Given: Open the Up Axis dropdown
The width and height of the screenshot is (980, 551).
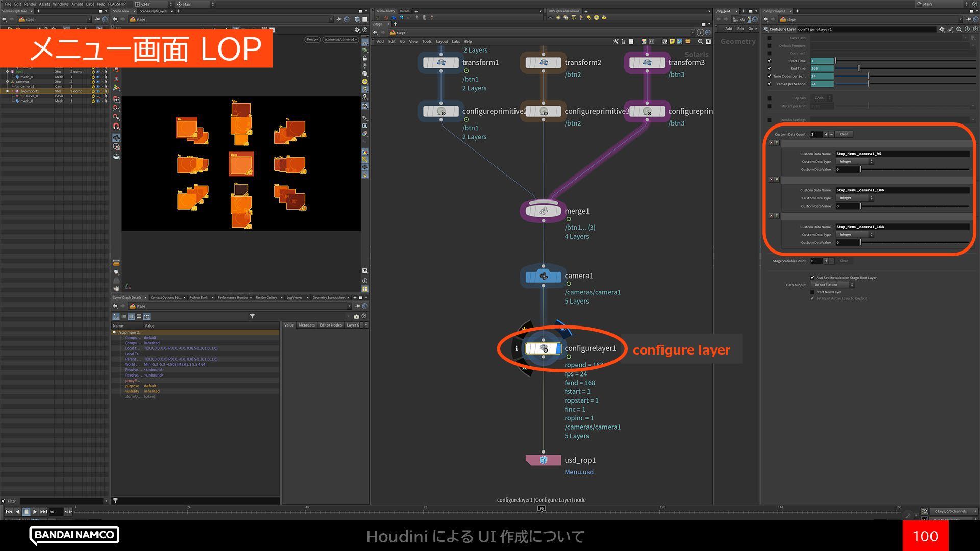Looking at the screenshot, I should click(x=822, y=98).
